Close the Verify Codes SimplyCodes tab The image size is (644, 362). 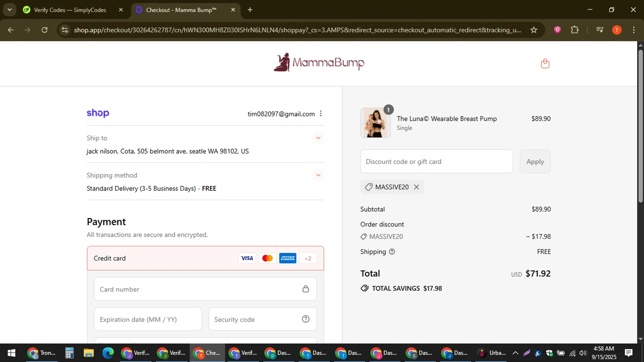tap(121, 10)
